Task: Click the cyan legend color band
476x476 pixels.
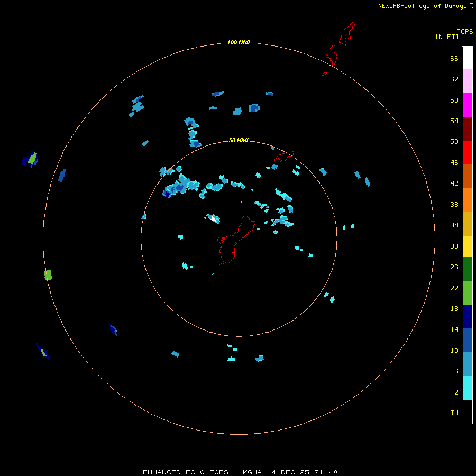Action: [467, 388]
